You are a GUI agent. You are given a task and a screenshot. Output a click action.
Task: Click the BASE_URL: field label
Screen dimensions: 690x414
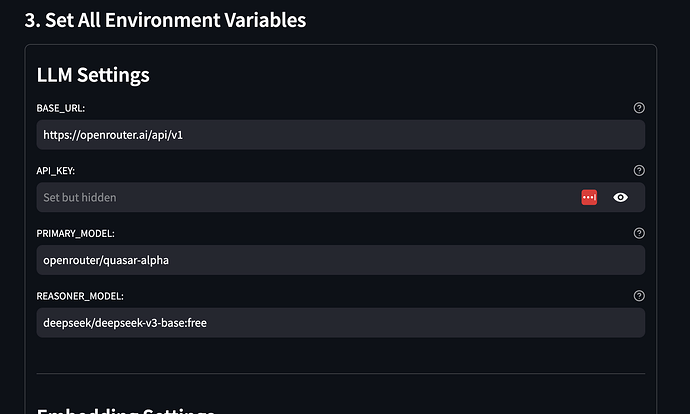[x=61, y=108]
